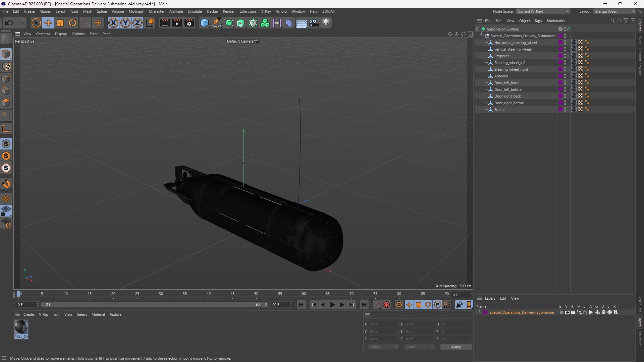The image size is (644, 362).
Task: Click the Camera object icon
Action: pyautogui.click(x=314, y=23)
